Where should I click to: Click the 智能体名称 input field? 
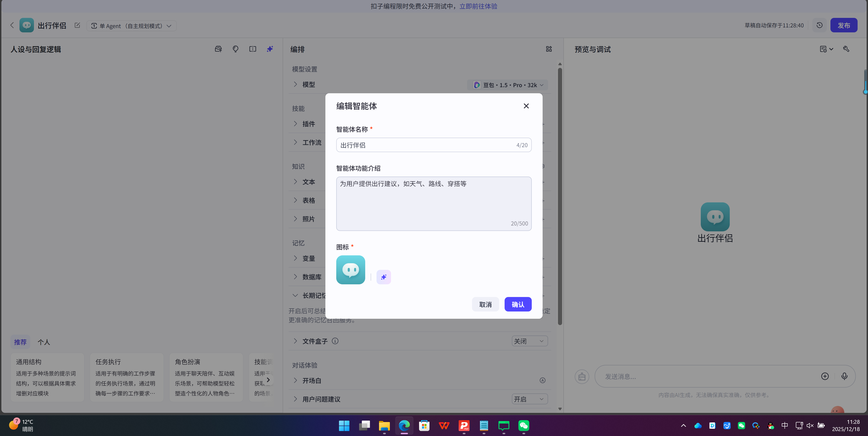tap(426, 145)
